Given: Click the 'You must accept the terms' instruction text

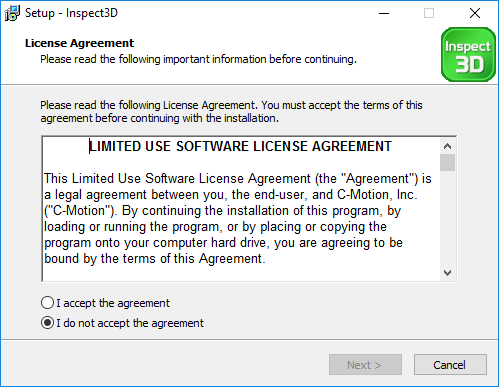Looking at the screenshot, I should click(x=342, y=105).
